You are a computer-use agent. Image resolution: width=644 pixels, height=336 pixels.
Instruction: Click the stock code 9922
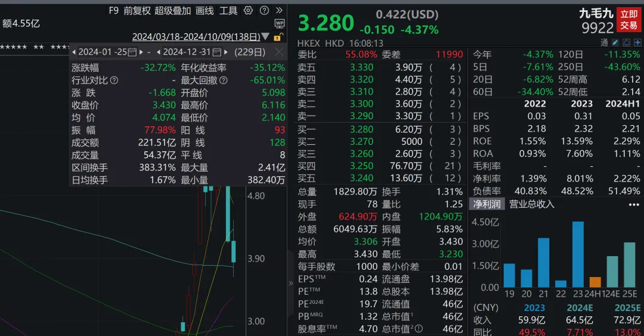click(x=597, y=28)
